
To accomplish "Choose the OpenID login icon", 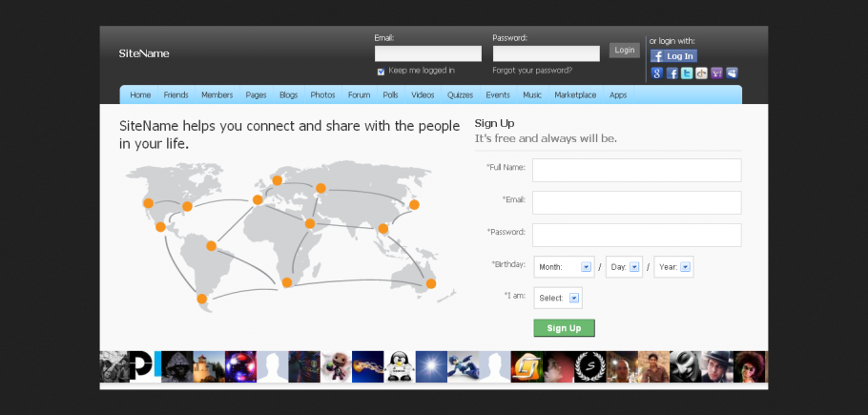I will 701,73.
